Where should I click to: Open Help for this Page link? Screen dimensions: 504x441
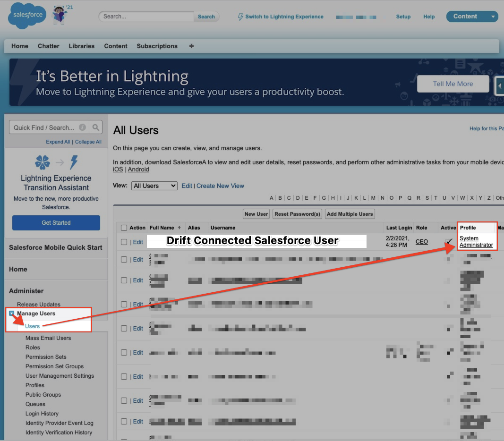[487, 128]
